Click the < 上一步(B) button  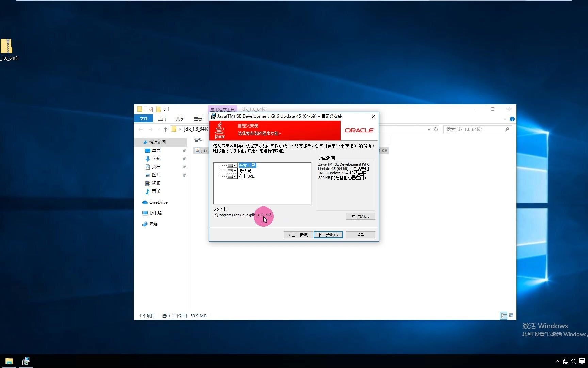298,235
